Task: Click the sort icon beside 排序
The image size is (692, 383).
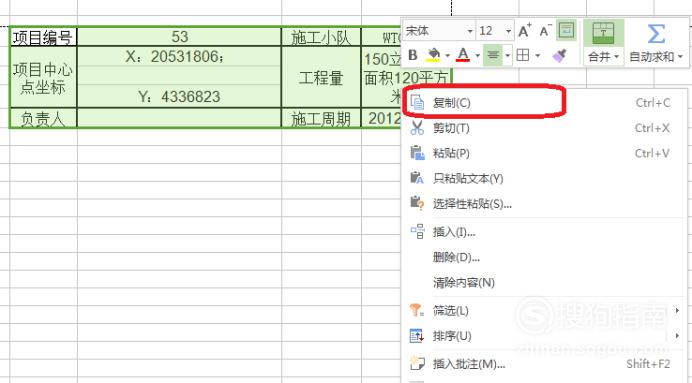Action: click(417, 336)
